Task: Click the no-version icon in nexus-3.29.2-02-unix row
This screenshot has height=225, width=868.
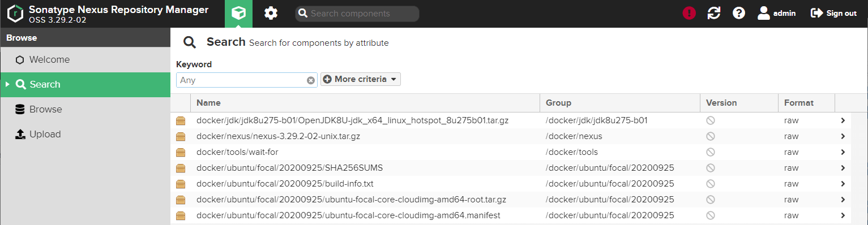Action: (710, 136)
